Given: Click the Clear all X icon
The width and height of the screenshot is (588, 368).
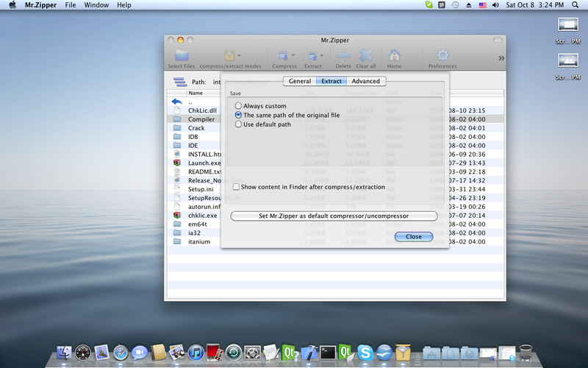Looking at the screenshot, I should point(365,56).
